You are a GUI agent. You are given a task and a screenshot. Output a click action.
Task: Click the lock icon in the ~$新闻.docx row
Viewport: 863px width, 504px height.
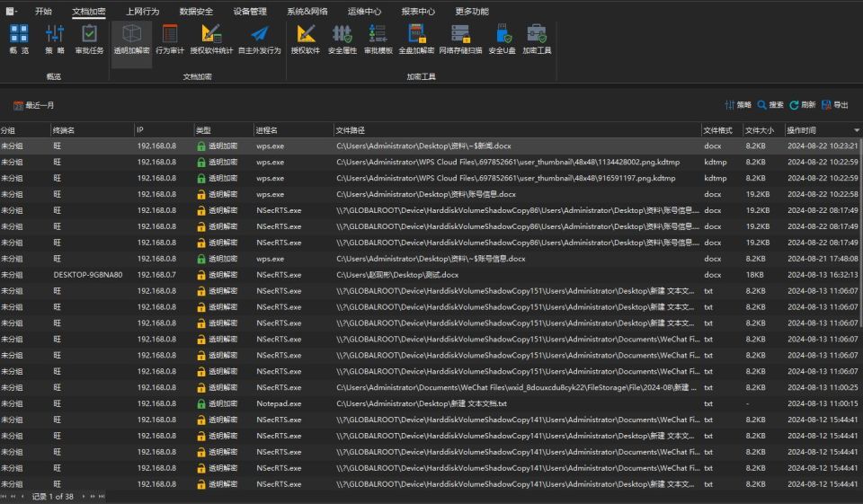(x=201, y=146)
